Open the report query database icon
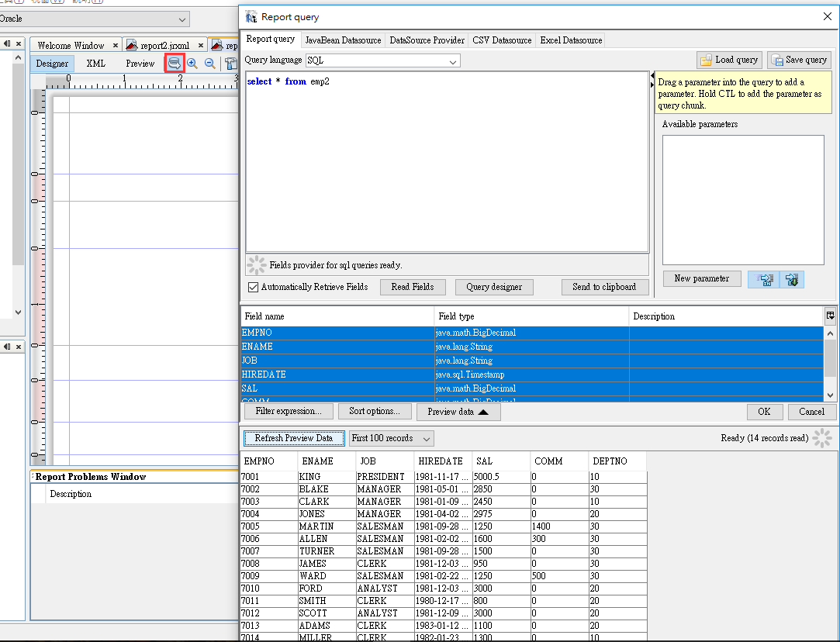Screen dimensions: 840x642 pos(175,64)
